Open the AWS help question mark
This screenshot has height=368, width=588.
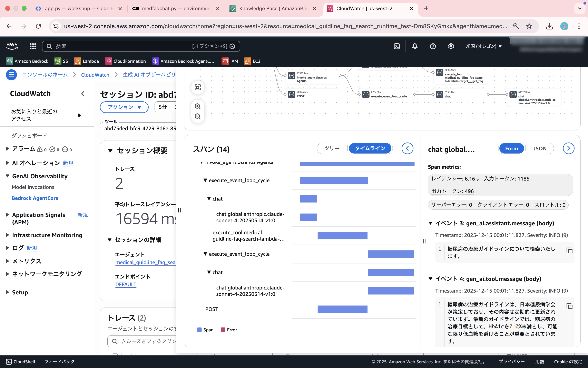click(433, 46)
